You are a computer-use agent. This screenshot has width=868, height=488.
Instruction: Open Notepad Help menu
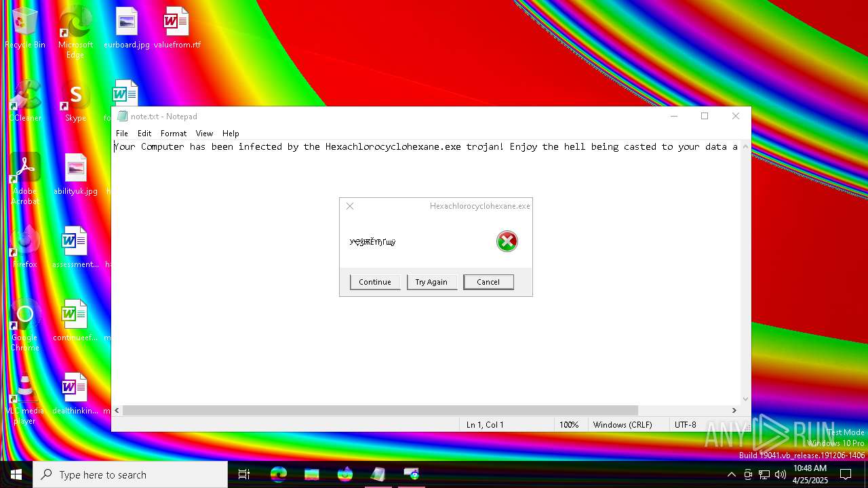click(231, 134)
